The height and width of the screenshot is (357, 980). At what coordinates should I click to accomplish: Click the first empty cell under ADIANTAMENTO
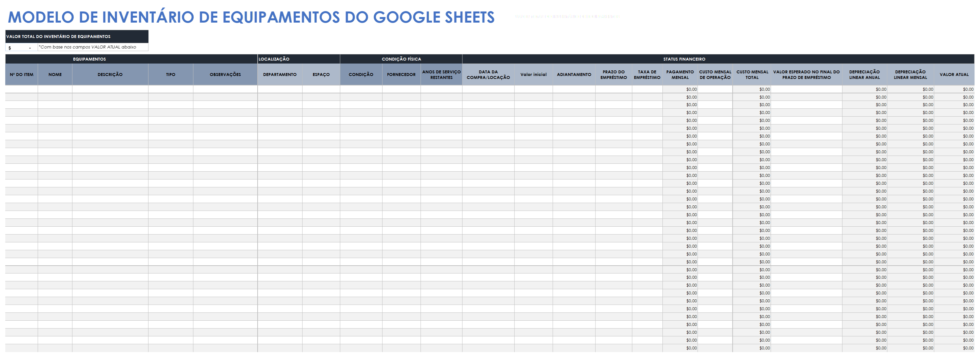click(x=574, y=89)
